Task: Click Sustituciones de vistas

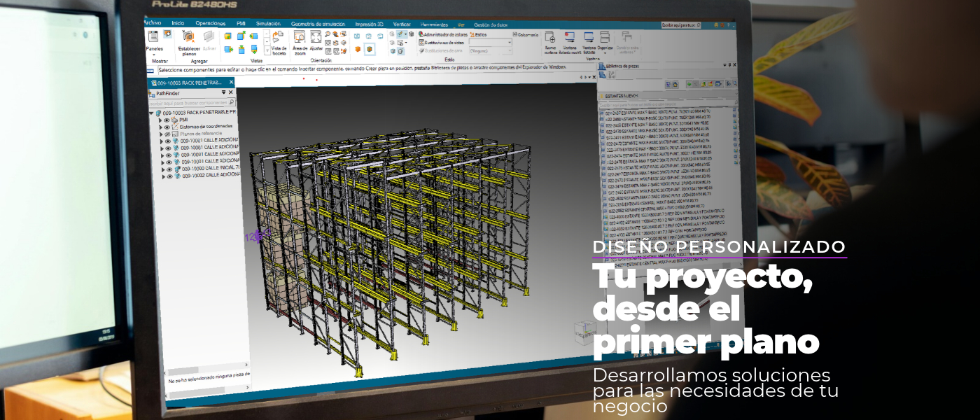Action: [x=441, y=43]
